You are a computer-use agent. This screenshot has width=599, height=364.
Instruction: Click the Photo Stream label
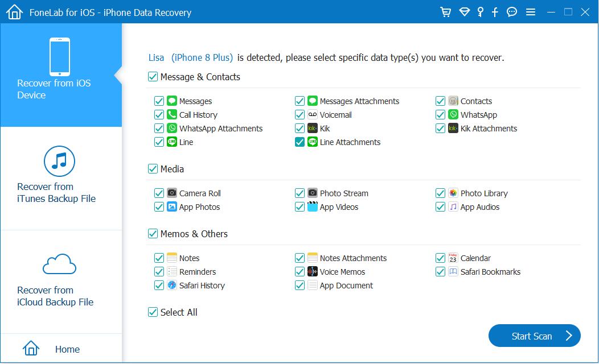(x=344, y=193)
